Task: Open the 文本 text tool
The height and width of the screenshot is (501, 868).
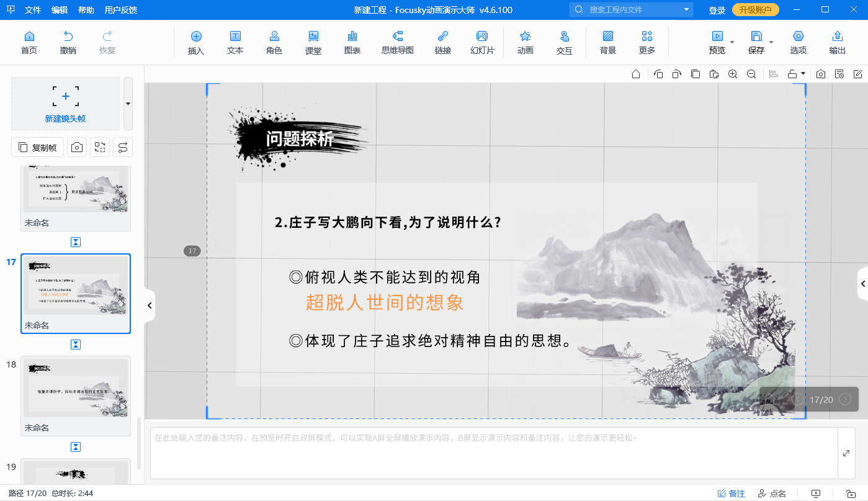Action: tap(235, 43)
